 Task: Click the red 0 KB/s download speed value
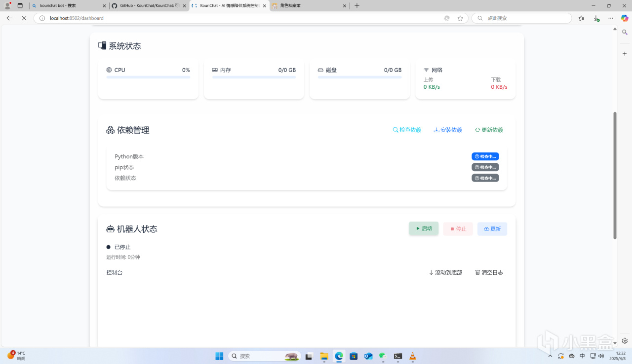coord(499,87)
